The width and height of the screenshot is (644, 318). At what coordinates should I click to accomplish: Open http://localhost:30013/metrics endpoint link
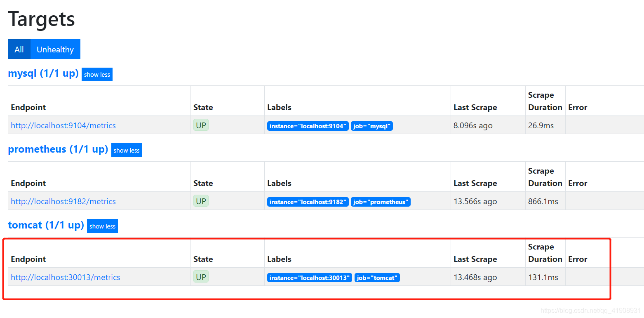[x=66, y=277]
